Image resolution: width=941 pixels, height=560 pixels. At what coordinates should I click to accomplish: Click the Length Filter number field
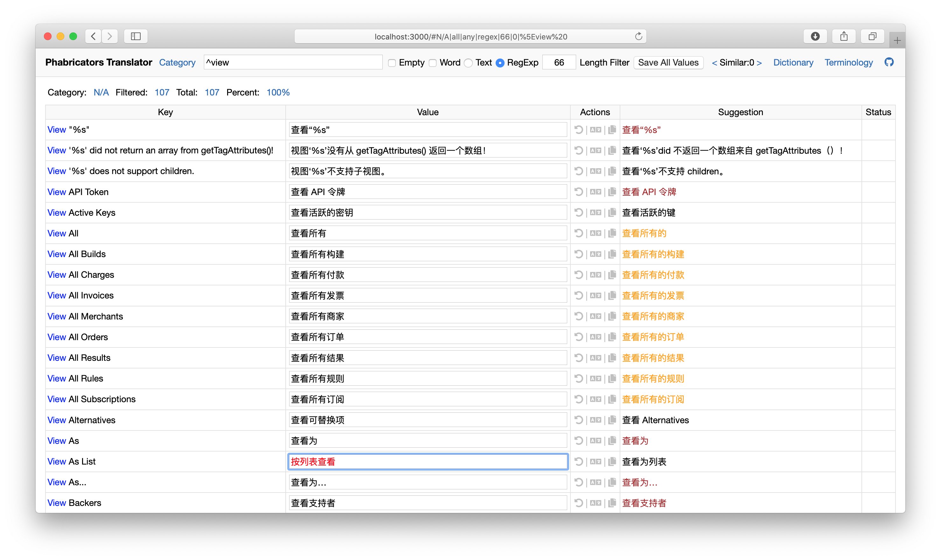click(x=559, y=63)
